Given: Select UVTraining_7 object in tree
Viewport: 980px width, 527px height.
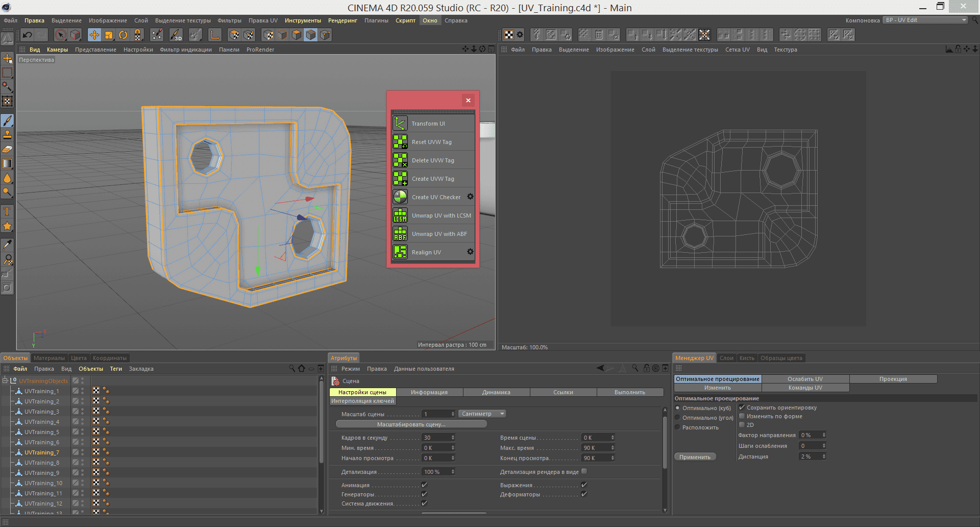Looking at the screenshot, I should pyautogui.click(x=42, y=452).
